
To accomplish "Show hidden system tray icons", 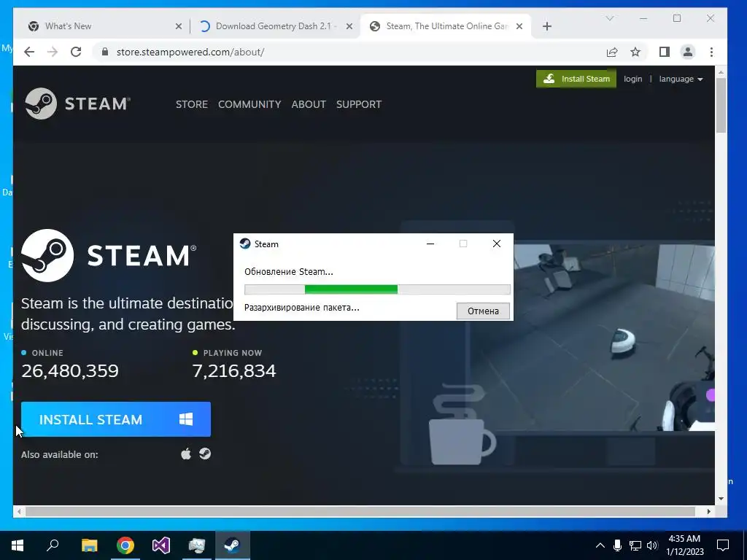I will pyautogui.click(x=600, y=545).
